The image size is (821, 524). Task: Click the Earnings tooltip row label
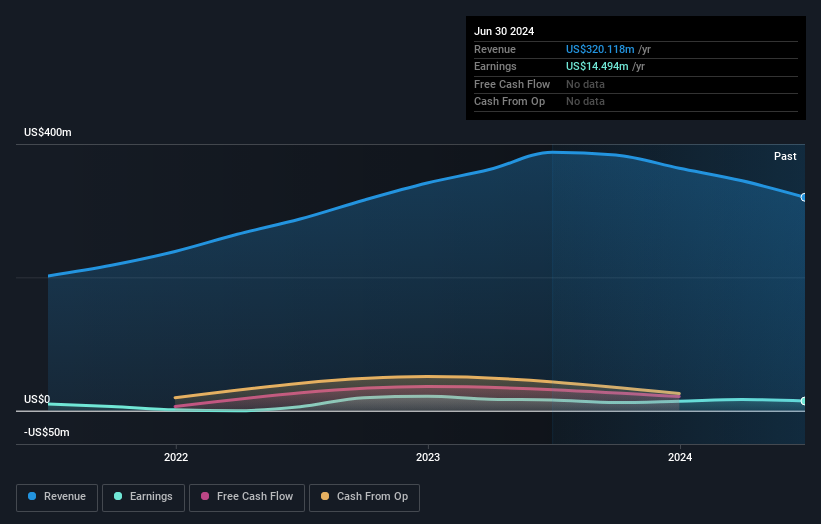(495, 66)
